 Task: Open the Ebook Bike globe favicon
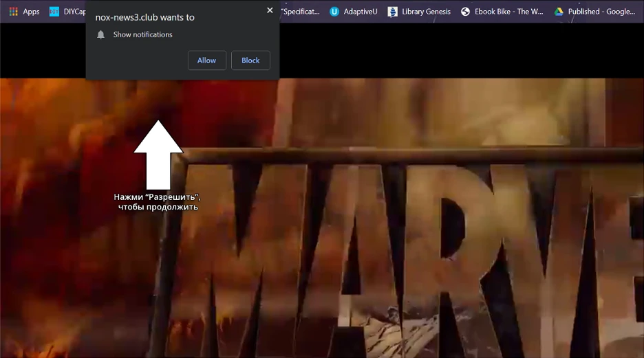(x=465, y=12)
